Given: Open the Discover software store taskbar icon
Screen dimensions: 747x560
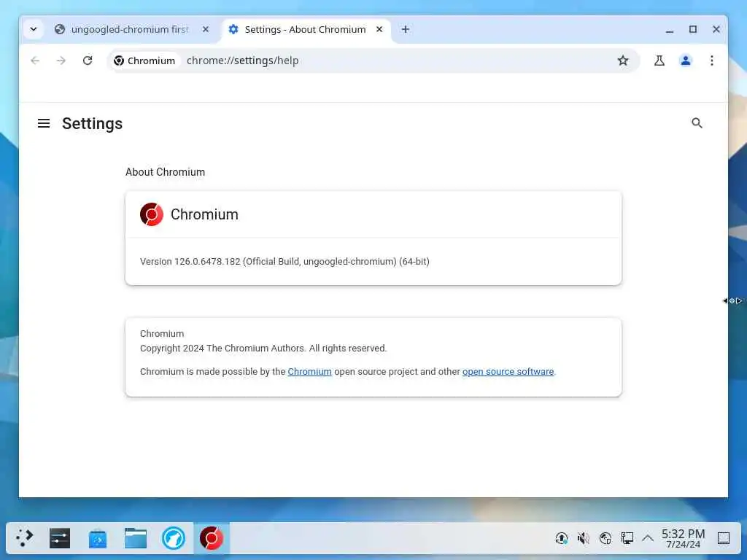Looking at the screenshot, I should (98, 538).
